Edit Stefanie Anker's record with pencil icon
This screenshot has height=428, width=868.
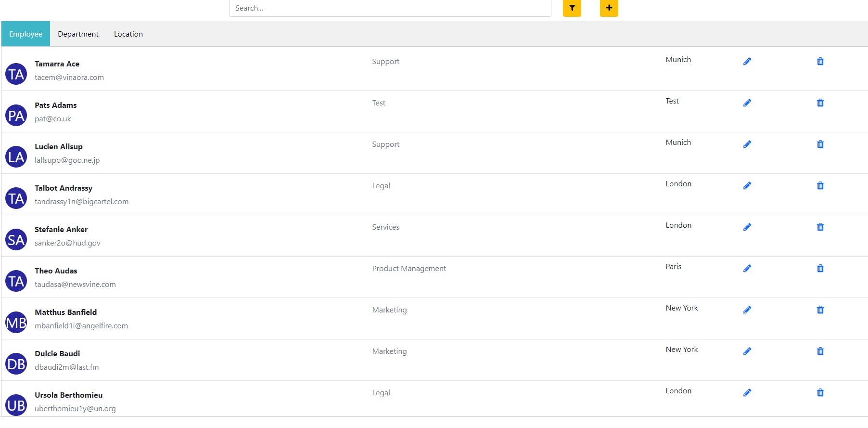pyautogui.click(x=747, y=227)
